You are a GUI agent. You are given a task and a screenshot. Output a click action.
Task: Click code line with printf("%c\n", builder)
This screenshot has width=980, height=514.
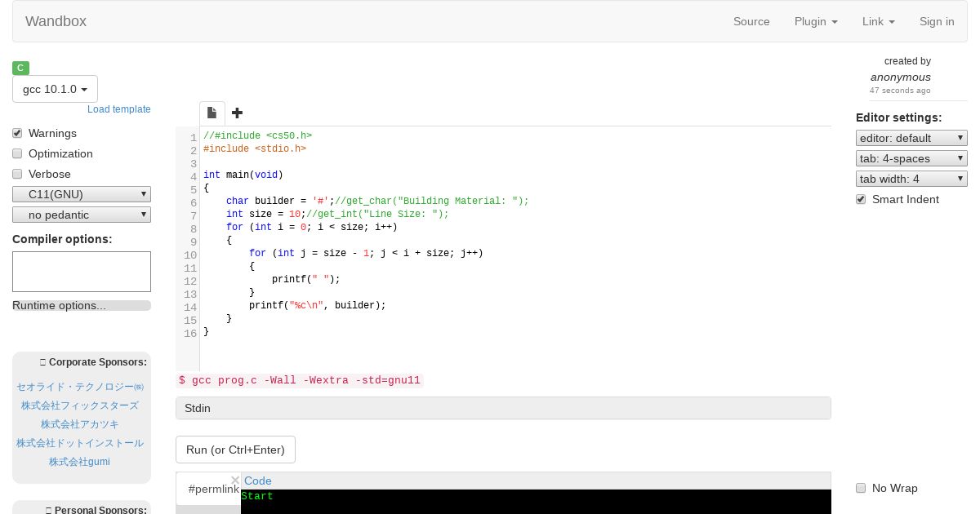click(317, 305)
